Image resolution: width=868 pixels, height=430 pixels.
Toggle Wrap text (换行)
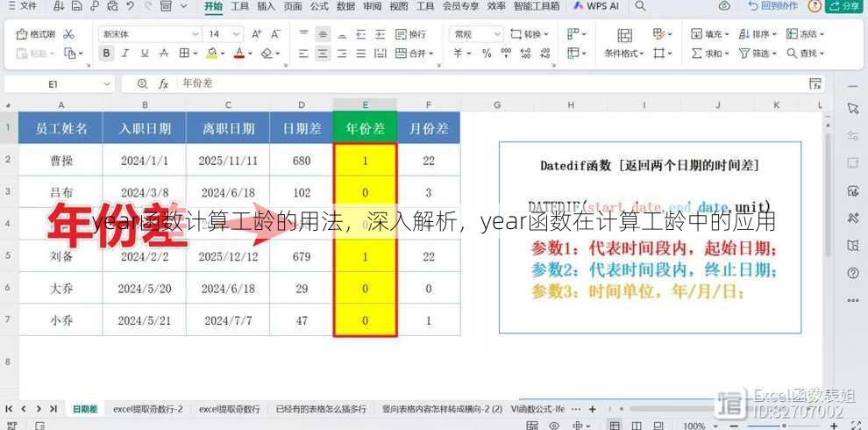(410, 34)
